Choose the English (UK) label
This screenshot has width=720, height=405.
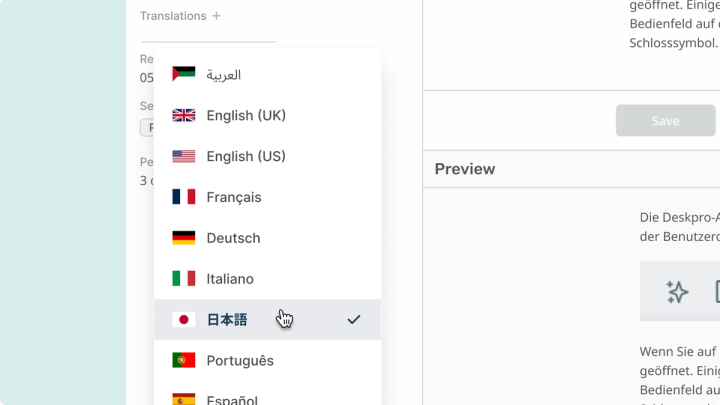(246, 115)
